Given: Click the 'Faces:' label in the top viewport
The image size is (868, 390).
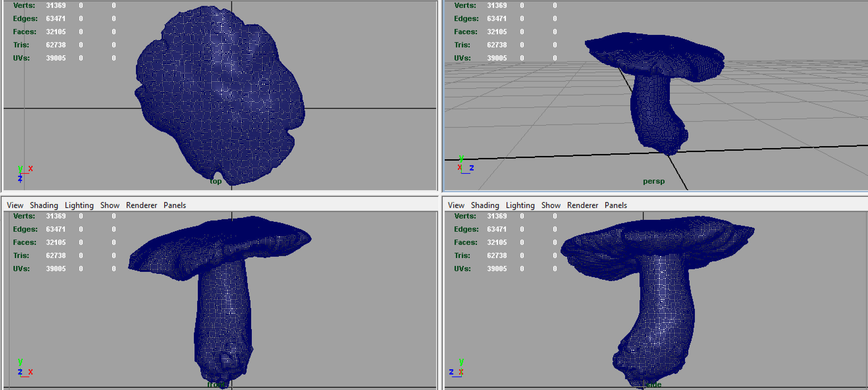Looking at the screenshot, I should click(25, 32).
